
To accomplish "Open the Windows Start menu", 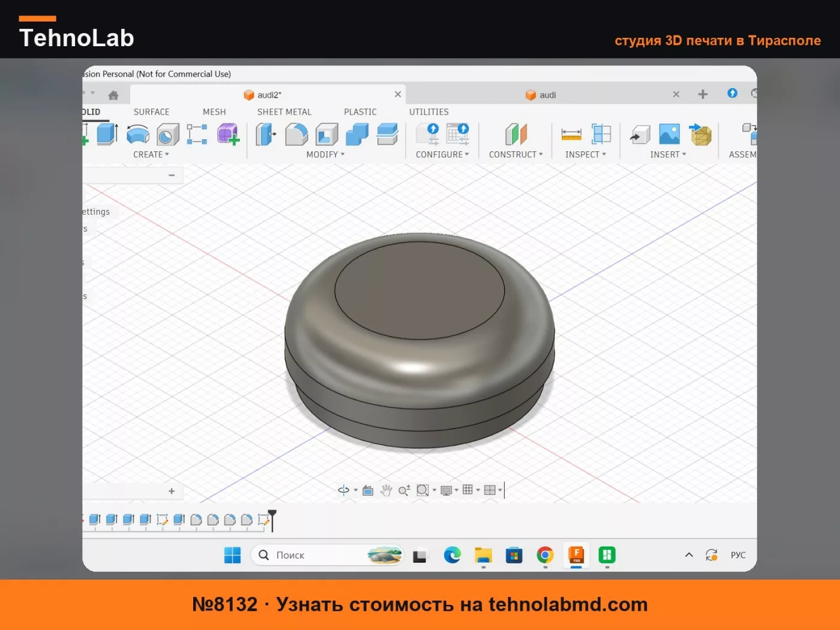I will tap(232, 555).
